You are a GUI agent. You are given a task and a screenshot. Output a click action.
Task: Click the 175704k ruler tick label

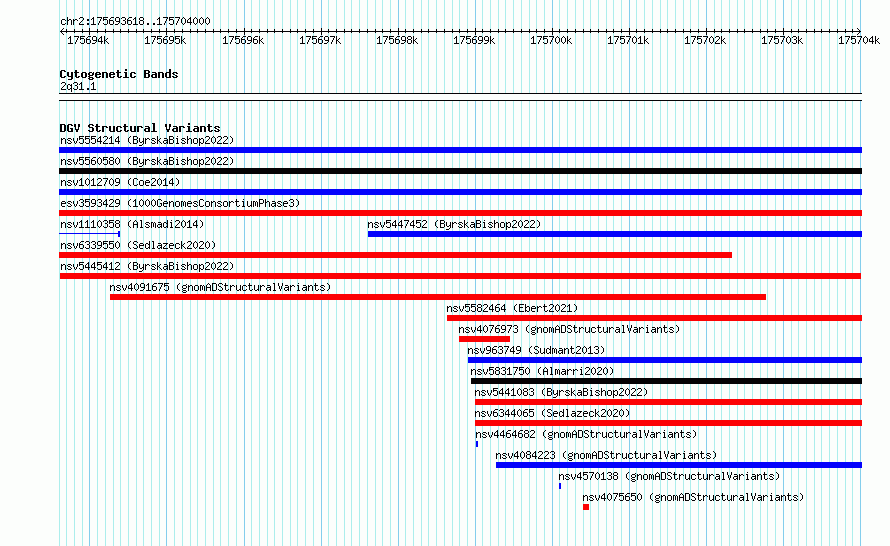coord(859,40)
